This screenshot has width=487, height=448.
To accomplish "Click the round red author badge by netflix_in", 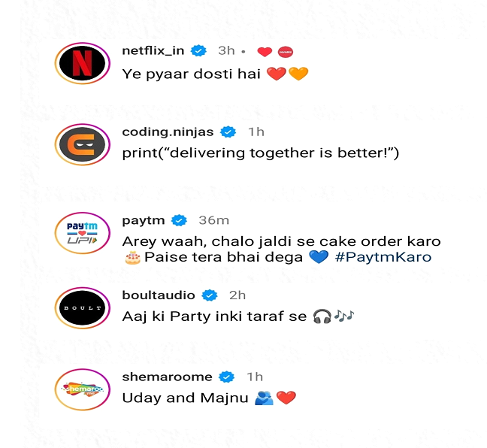I will click(x=285, y=52).
